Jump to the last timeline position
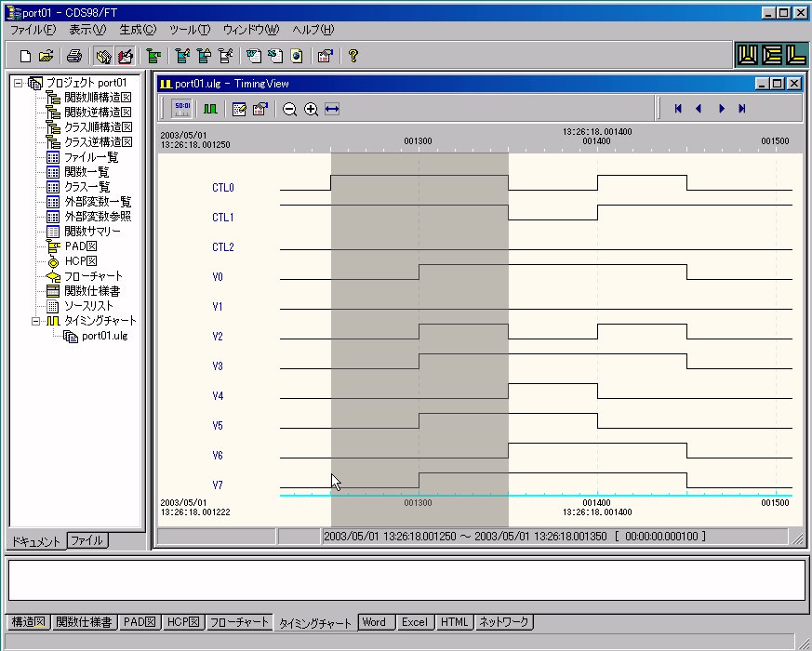 click(742, 110)
